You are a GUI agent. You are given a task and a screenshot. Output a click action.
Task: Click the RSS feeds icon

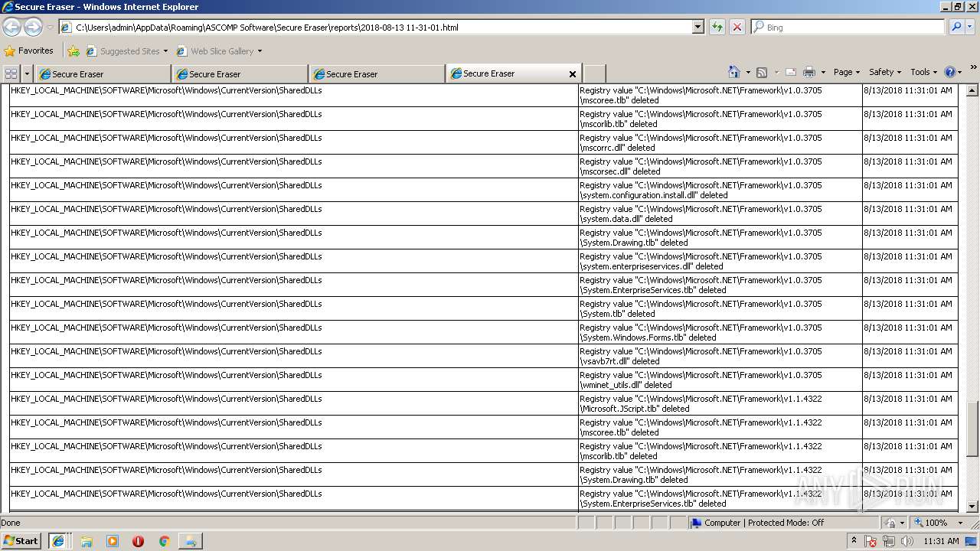point(762,72)
